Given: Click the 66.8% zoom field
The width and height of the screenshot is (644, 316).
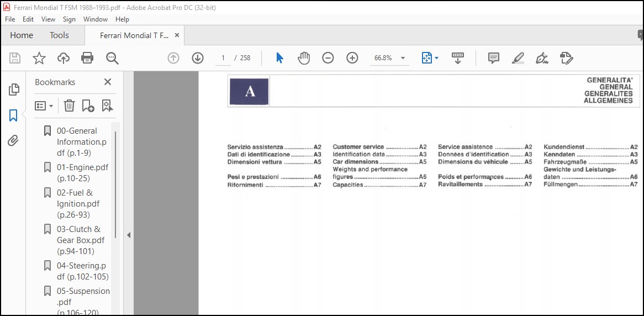Looking at the screenshot, I should pyautogui.click(x=383, y=58).
